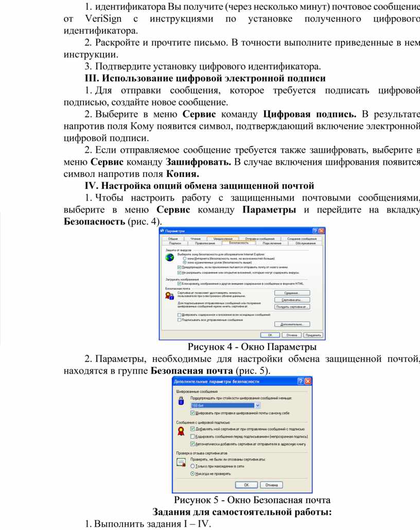
Task: Click the red ribbon icon for digitally signed messages
Action: tap(181, 431)
